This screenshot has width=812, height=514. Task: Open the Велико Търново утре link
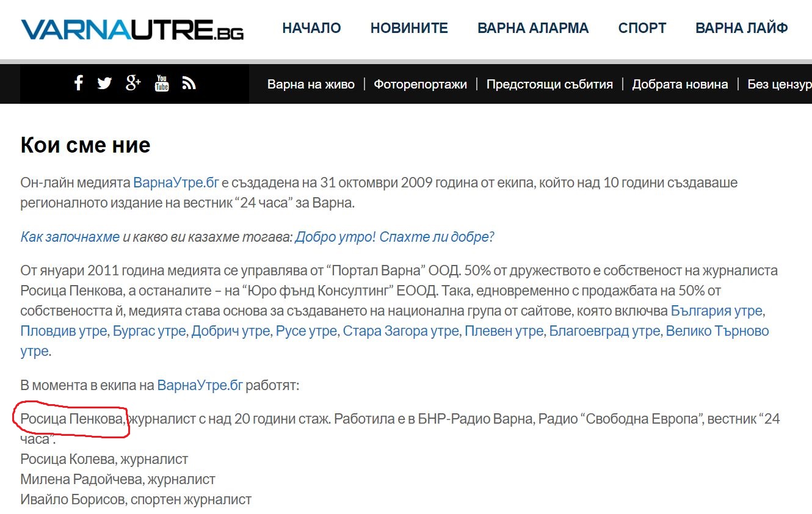[x=717, y=331]
